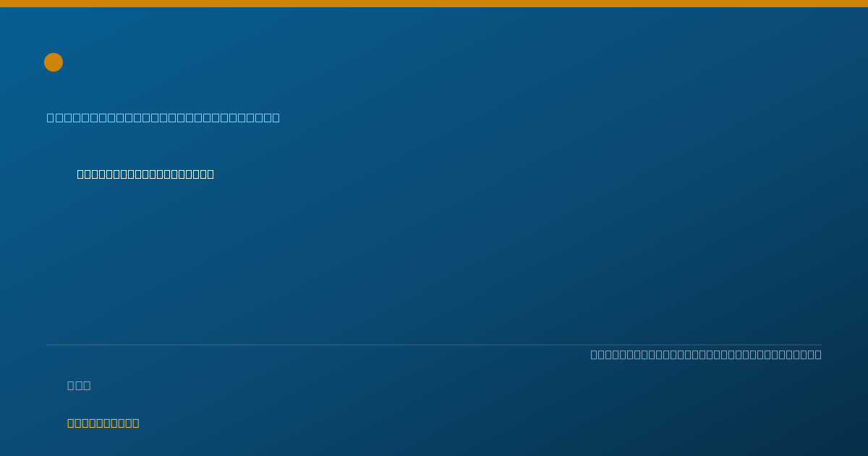
Task: Open the yellow link text at bottom left
Action: coord(103,423)
